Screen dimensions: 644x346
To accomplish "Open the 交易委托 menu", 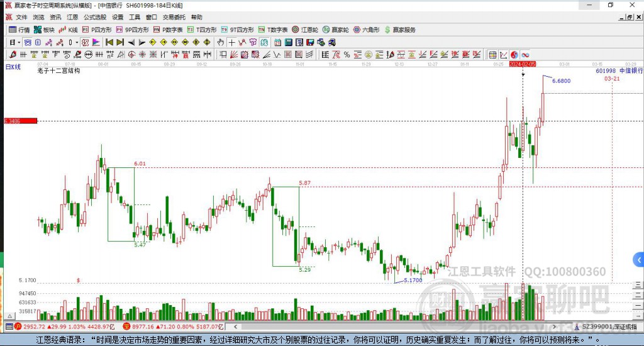I will click(x=174, y=17).
